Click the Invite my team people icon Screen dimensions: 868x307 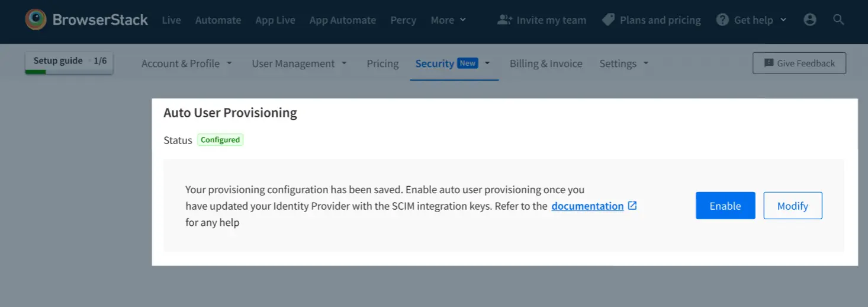[x=504, y=20]
